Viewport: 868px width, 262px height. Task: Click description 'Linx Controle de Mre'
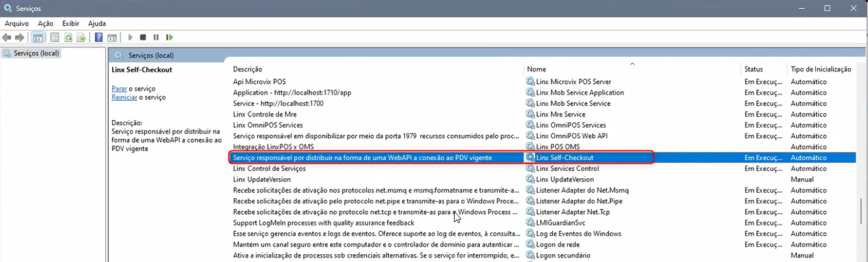pos(265,114)
